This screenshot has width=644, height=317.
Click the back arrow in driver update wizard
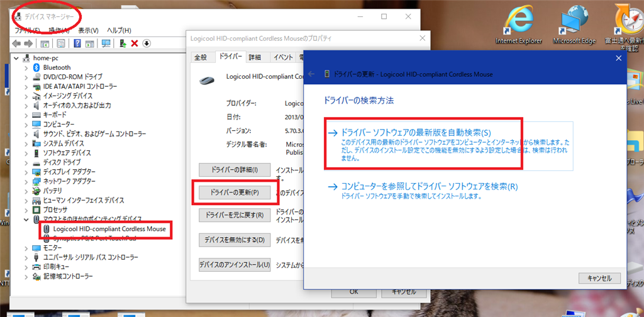point(311,74)
